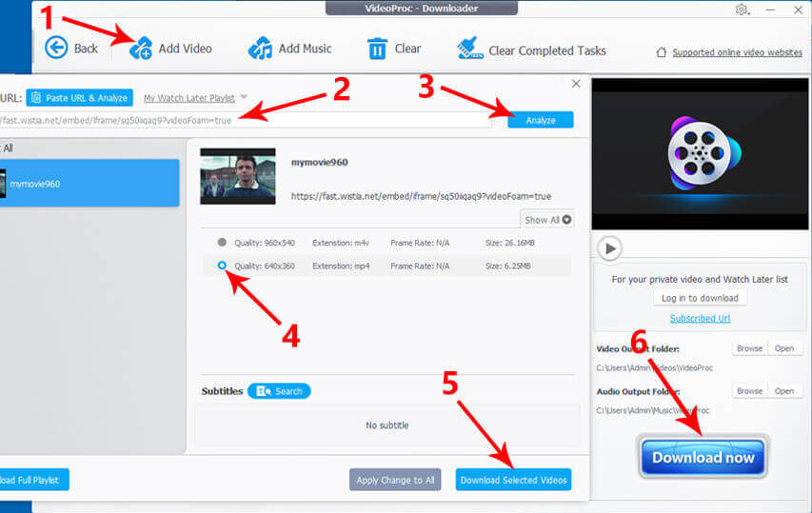Viewport: 812px width, 513px height.
Task: Minimize the VideoProc Downloader window
Action: (x=770, y=10)
